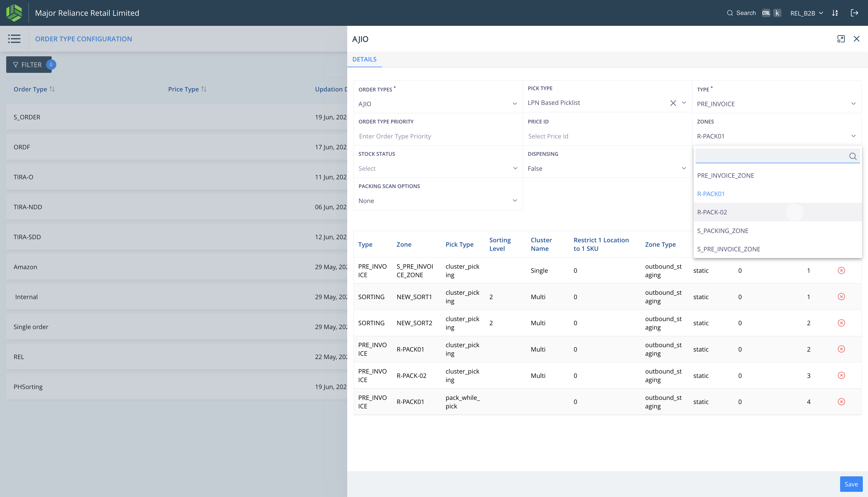This screenshot has width=868, height=497.
Task: Delete the R-PACK-02 row
Action: [841, 375]
